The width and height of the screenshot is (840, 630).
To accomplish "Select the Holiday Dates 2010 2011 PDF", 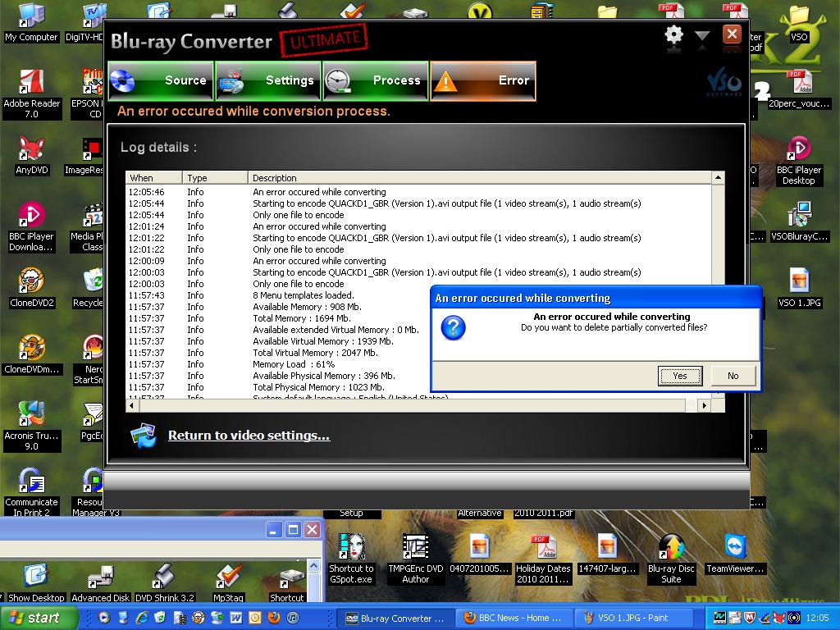I will 543,559.
